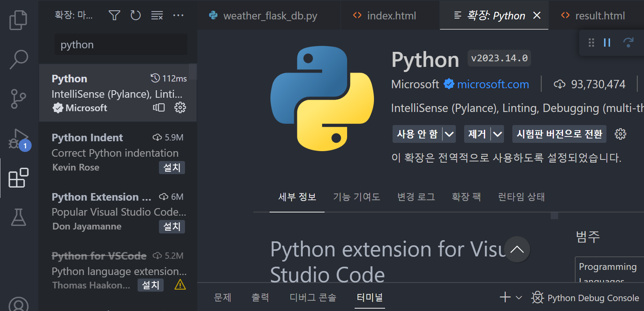This screenshot has width=644, height=311.
Task: Expand the 사용 안 함 dropdown arrow
Action: click(x=449, y=134)
